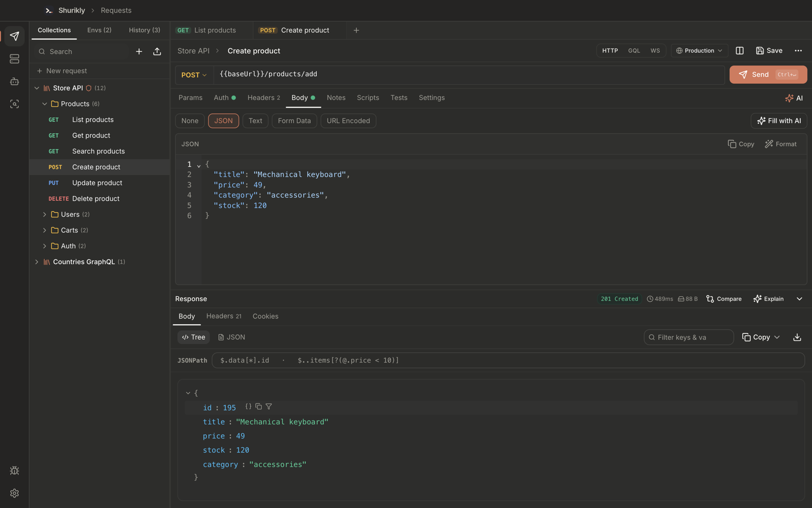Select the JSON body type
The width and height of the screenshot is (812, 508).
click(223, 121)
